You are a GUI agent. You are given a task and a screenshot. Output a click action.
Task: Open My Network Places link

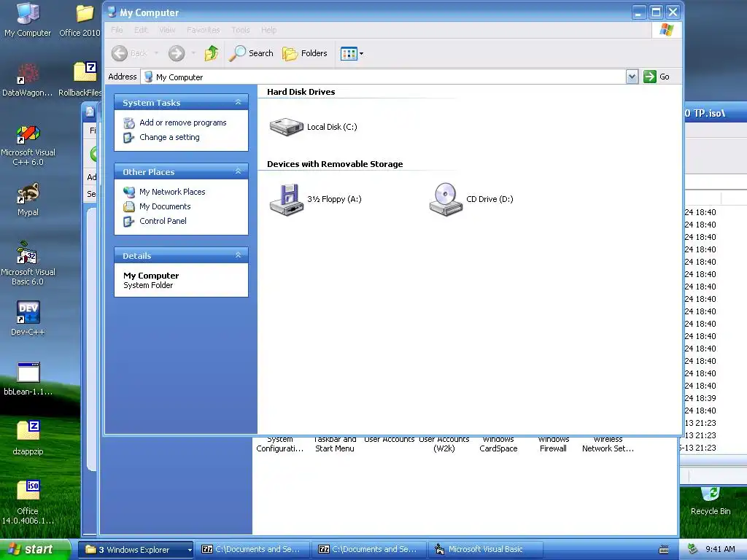pos(172,192)
